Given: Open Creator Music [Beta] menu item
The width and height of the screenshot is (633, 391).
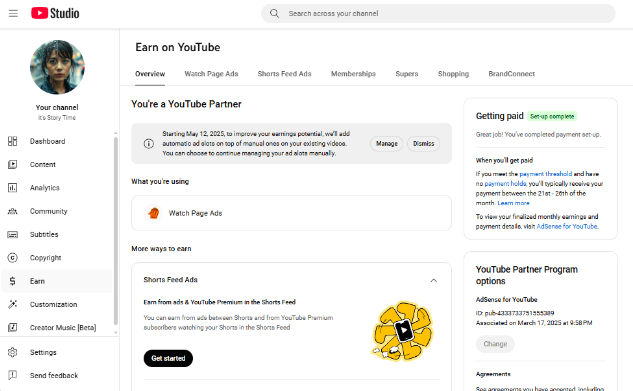Looking at the screenshot, I should coord(63,327).
